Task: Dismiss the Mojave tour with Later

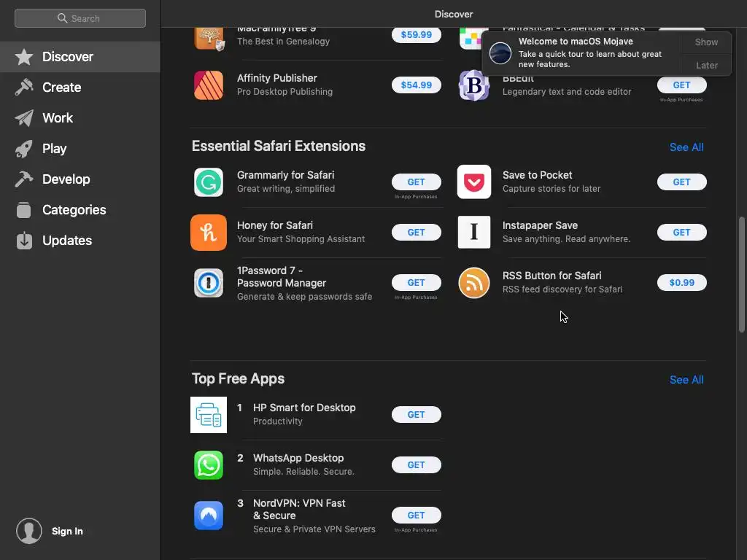Action: 706,65
